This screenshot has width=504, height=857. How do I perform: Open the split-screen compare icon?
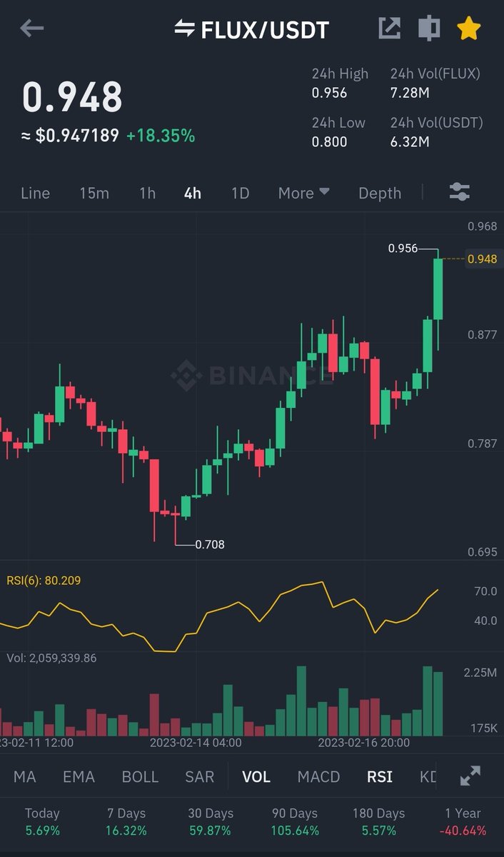coord(428,29)
